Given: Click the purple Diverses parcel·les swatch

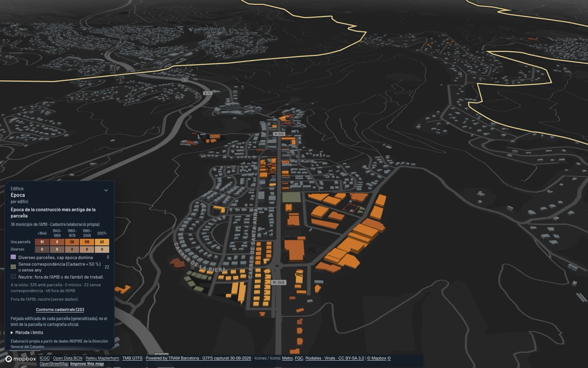Looking at the screenshot, I should 13,257.
